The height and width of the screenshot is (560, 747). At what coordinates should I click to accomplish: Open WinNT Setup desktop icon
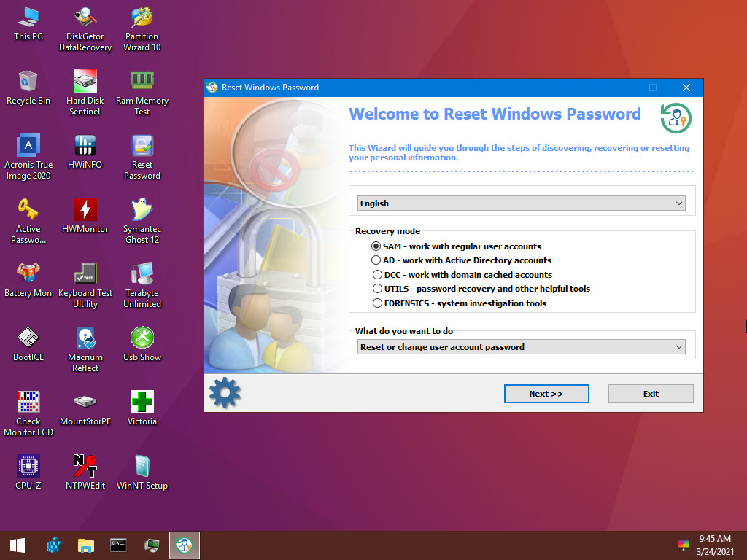tap(142, 472)
